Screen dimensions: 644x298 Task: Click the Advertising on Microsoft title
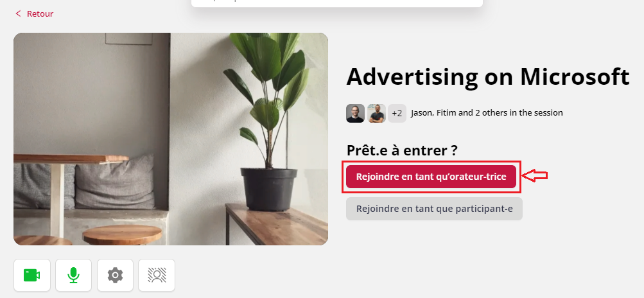488,76
